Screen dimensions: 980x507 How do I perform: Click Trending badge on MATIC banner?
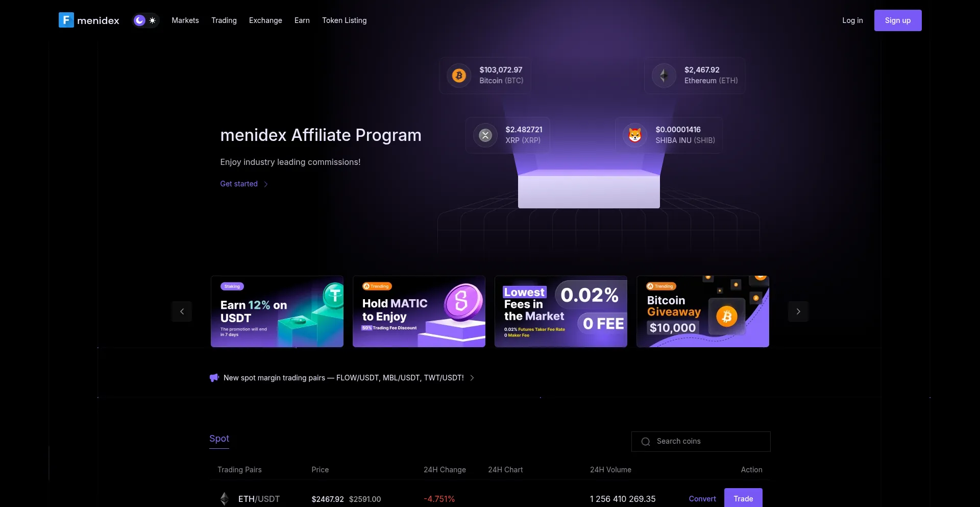(x=377, y=286)
